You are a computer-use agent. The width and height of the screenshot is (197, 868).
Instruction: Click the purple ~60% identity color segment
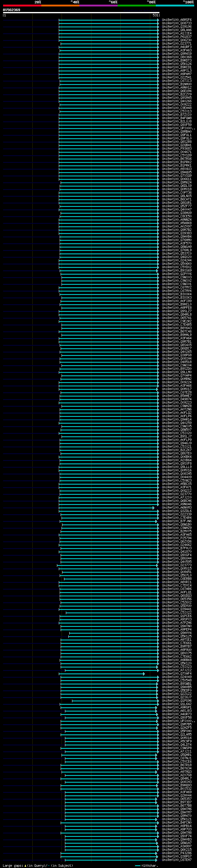99,6
